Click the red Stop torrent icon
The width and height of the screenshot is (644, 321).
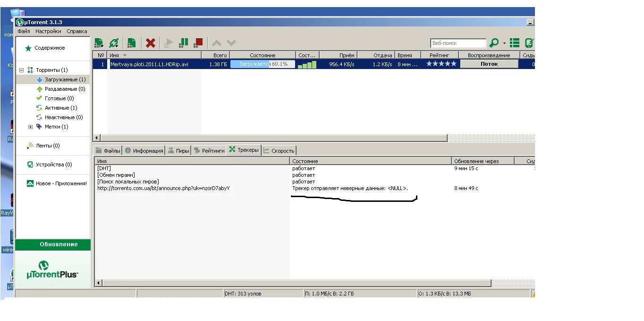[x=198, y=43]
